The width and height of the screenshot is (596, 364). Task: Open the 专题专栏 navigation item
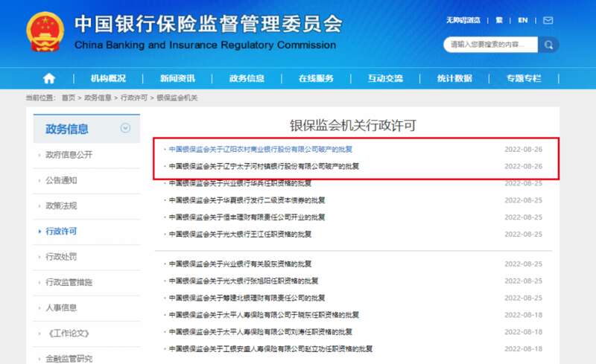[524, 78]
